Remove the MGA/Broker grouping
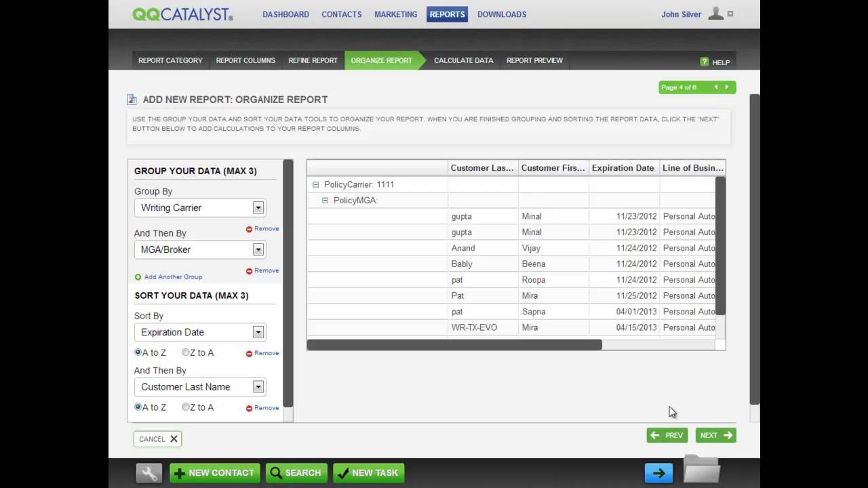This screenshot has width=868, height=488. (x=262, y=270)
